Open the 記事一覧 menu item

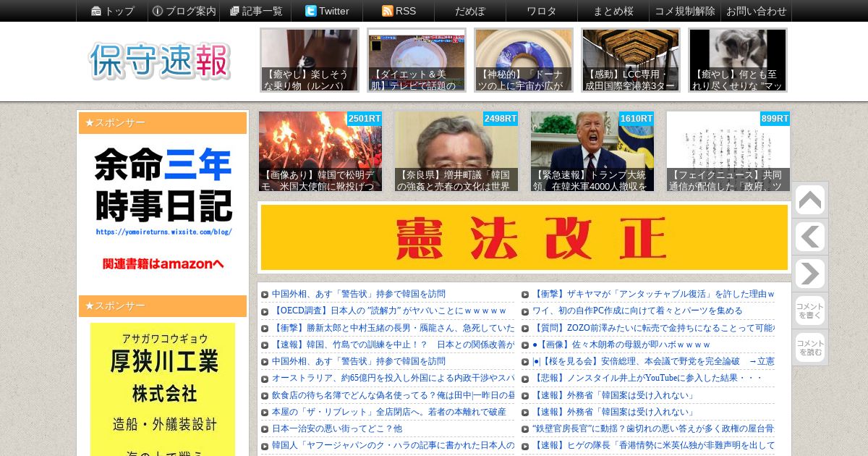[x=255, y=11]
